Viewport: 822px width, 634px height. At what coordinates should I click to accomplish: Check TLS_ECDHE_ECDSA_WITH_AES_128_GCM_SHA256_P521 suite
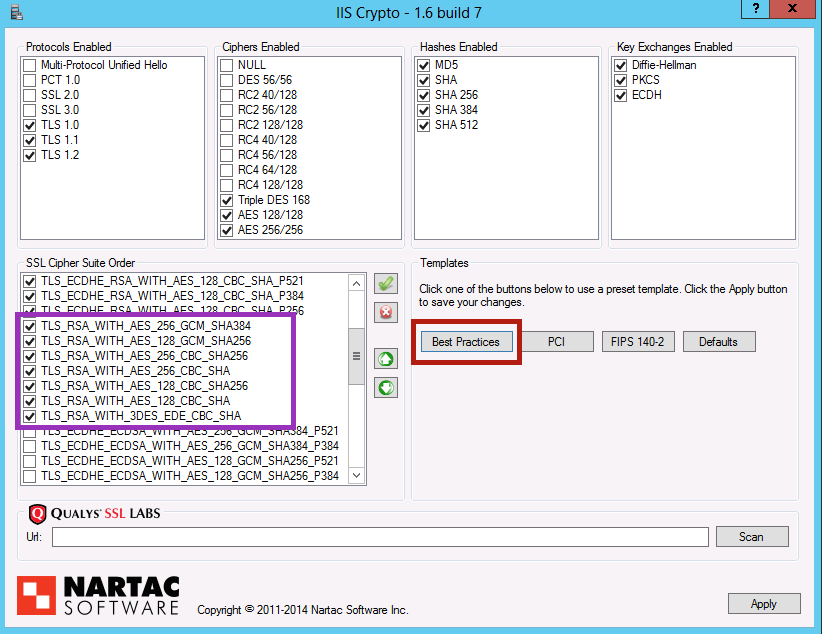click(30, 461)
